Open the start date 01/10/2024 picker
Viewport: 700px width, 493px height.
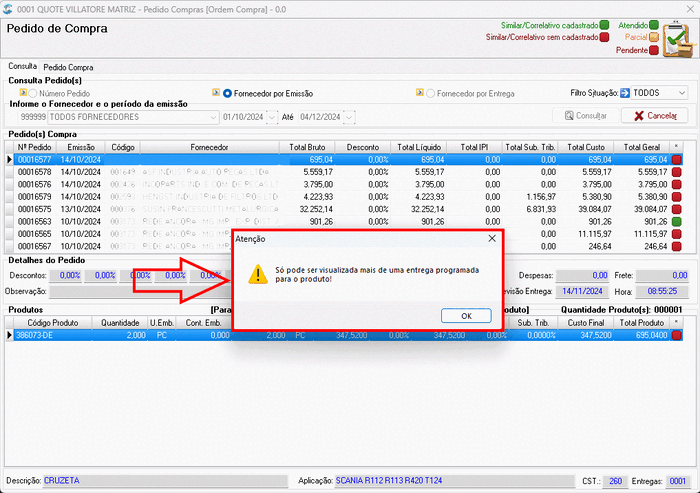pyautogui.click(x=272, y=117)
